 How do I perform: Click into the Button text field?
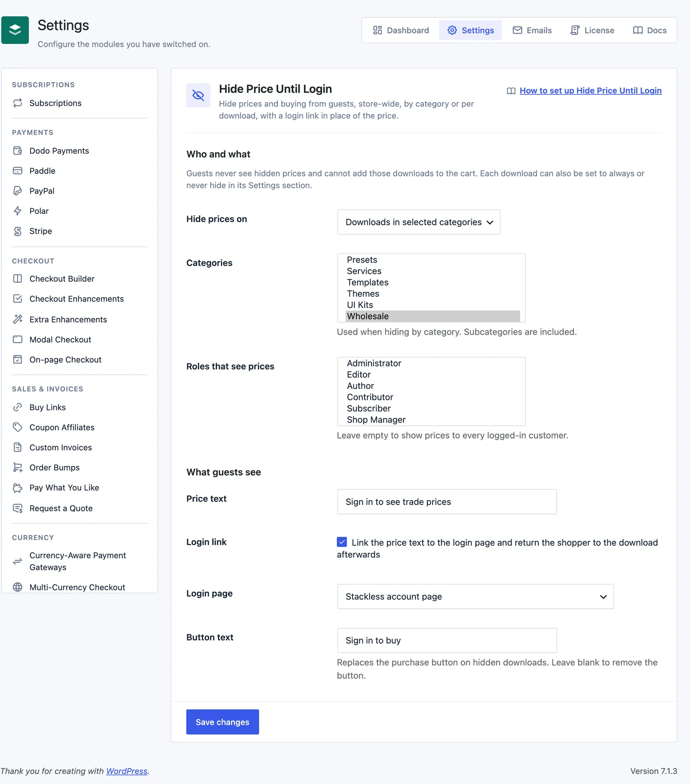(447, 640)
